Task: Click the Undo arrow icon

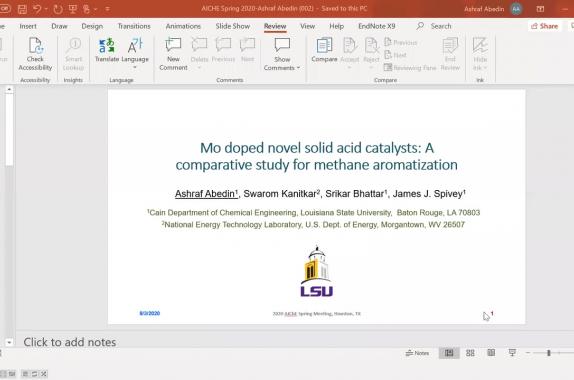Action: (x=37, y=9)
